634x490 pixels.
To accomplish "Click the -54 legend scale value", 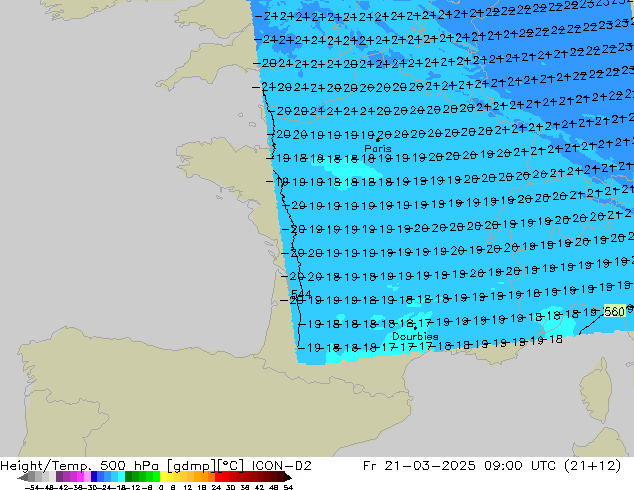I will [x=32, y=487].
